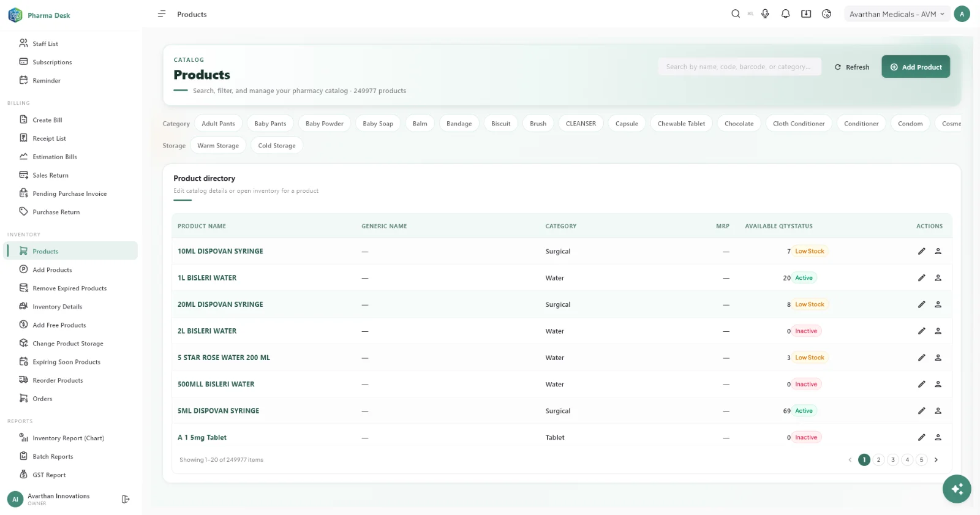Click the download box icon in header
Viewport: 980px width, 515px height.
tap(806, 13)
